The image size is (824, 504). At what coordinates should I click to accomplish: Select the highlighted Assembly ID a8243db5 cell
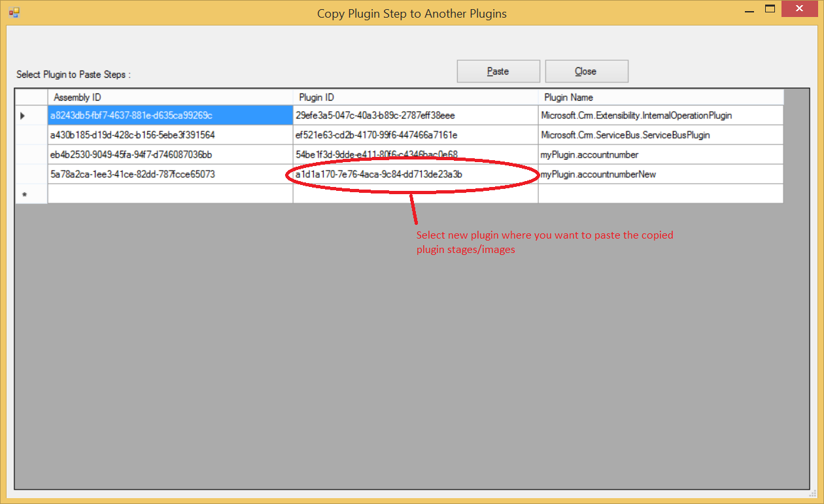tap(170, 115)
